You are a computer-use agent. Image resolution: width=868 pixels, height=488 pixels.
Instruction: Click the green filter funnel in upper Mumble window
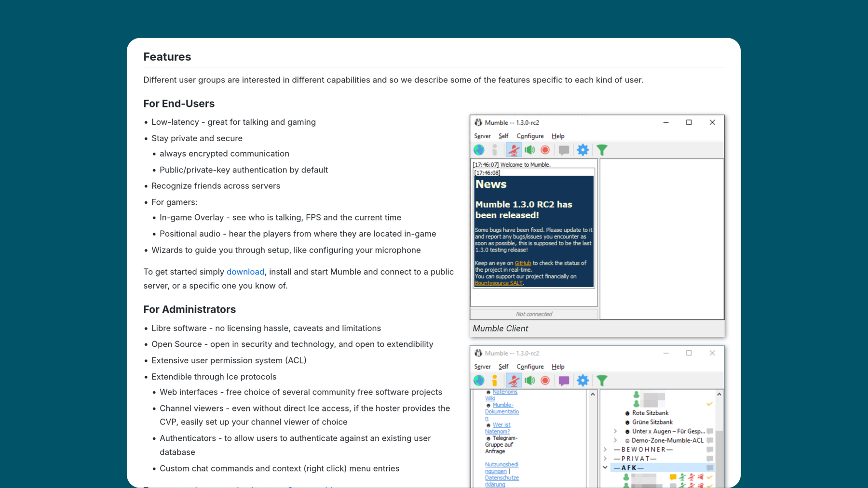(602, 150)
